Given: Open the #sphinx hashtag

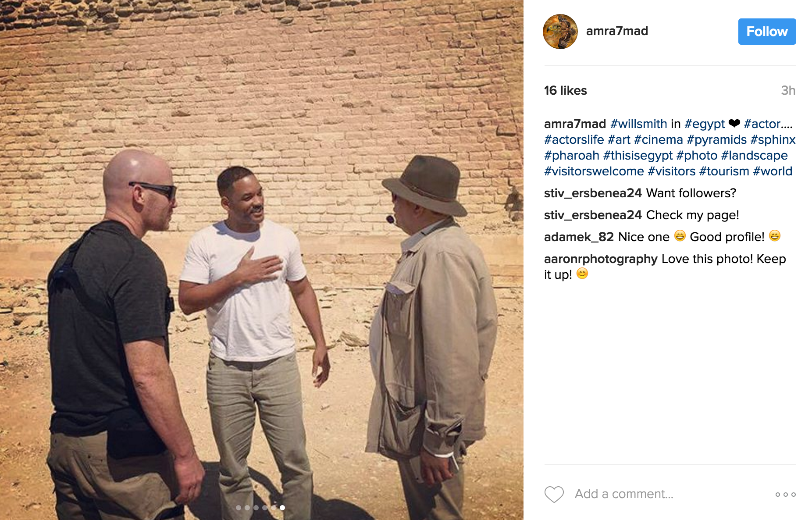Looking at the screenshot, I should click(773, 140).
